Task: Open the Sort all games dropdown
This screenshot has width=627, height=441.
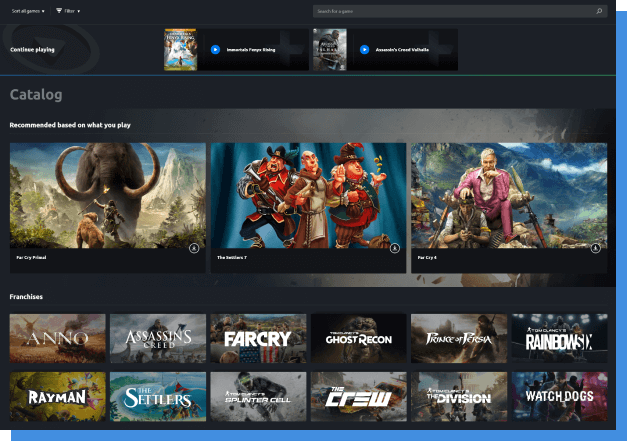Action: tap(28, 11)
